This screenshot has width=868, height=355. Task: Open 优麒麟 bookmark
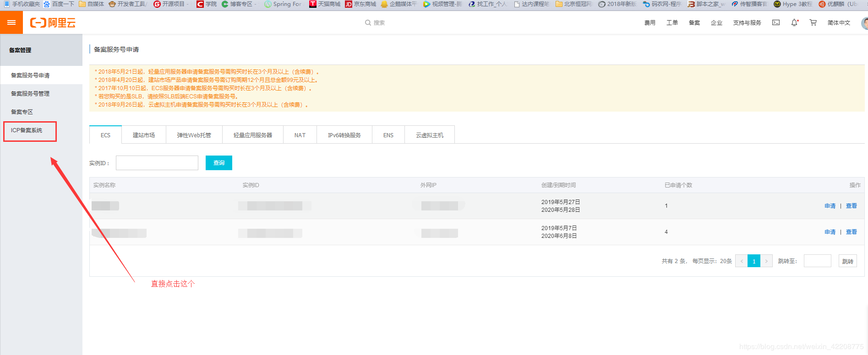(838, 4)
